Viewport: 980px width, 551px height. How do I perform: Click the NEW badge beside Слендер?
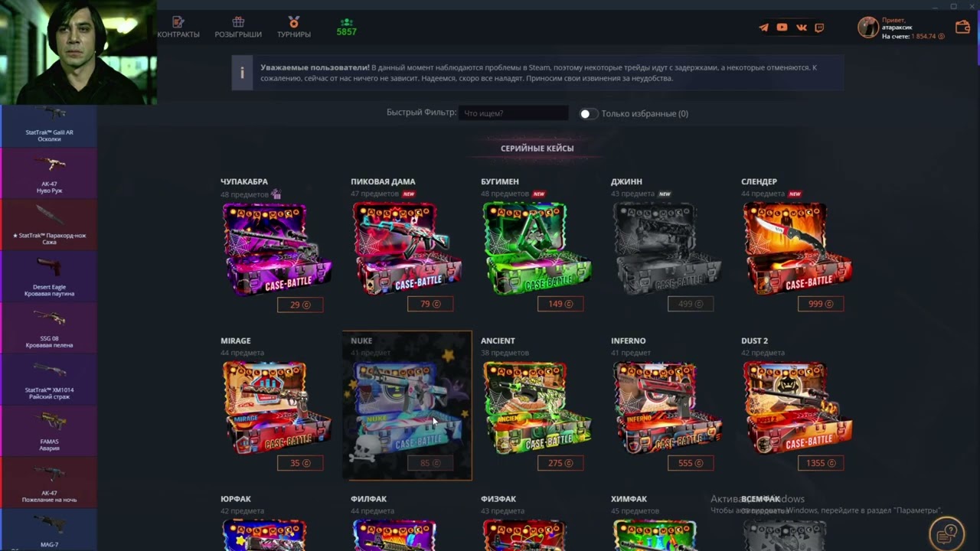[795, 194]
